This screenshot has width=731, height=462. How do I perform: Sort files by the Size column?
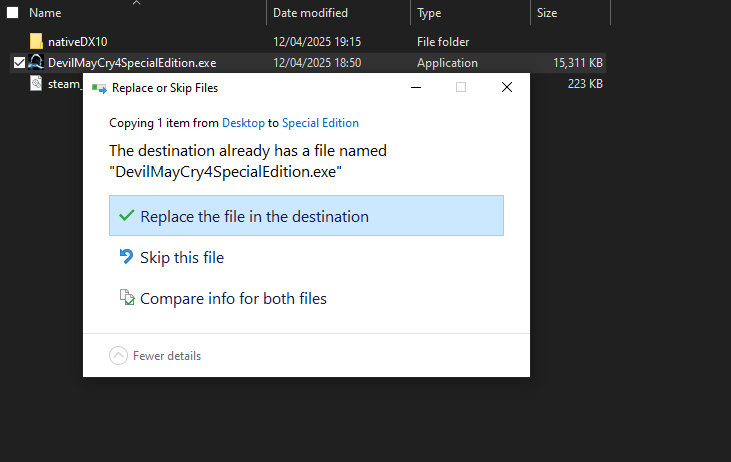547,13
